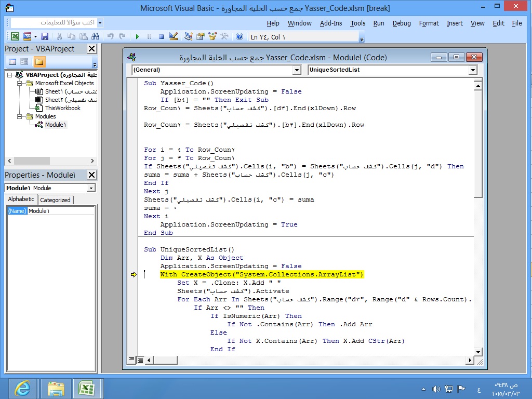Screen dimensions: 532x399
Task: Open Toolbox icon with hammer and wrench
Action: coord(224,37)
